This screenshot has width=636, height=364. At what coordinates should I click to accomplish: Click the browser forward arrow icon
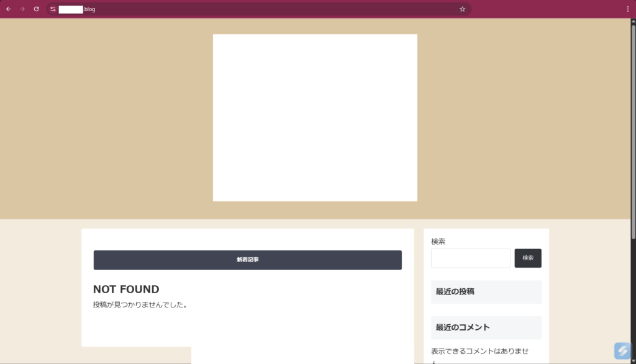[x=22, y=9]
